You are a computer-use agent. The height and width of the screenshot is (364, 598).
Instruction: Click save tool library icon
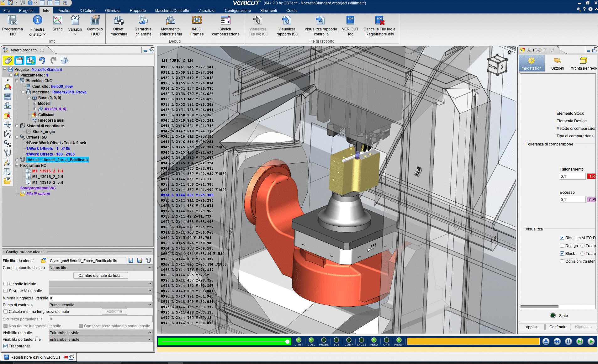131,261
